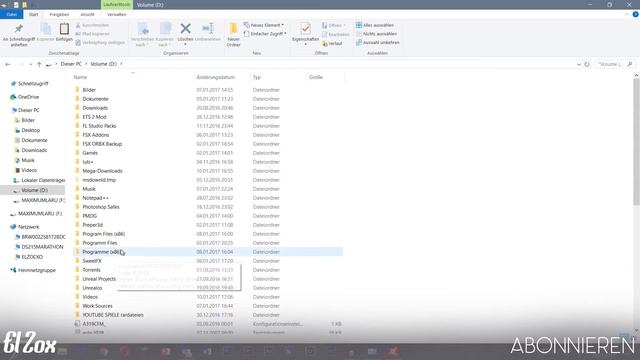Select the Laufwerktools contextual tab
This screenshot has height=360, width=640.
tap(117, 4)
